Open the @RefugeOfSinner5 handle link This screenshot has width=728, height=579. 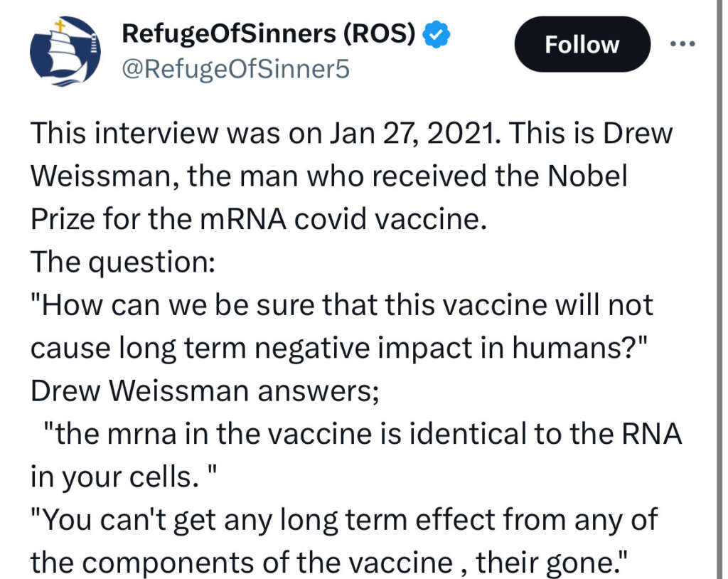pyautogui.click(x=236, y=70)
